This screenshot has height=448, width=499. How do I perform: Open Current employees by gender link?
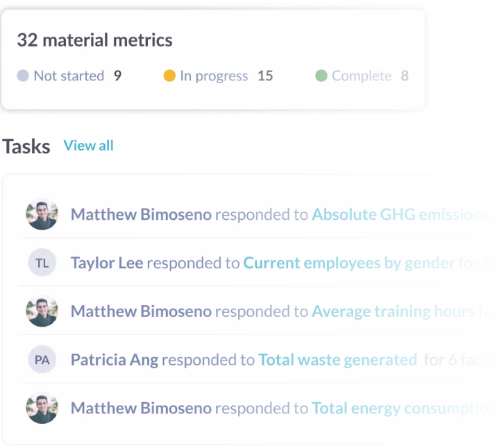pos(349,264)
